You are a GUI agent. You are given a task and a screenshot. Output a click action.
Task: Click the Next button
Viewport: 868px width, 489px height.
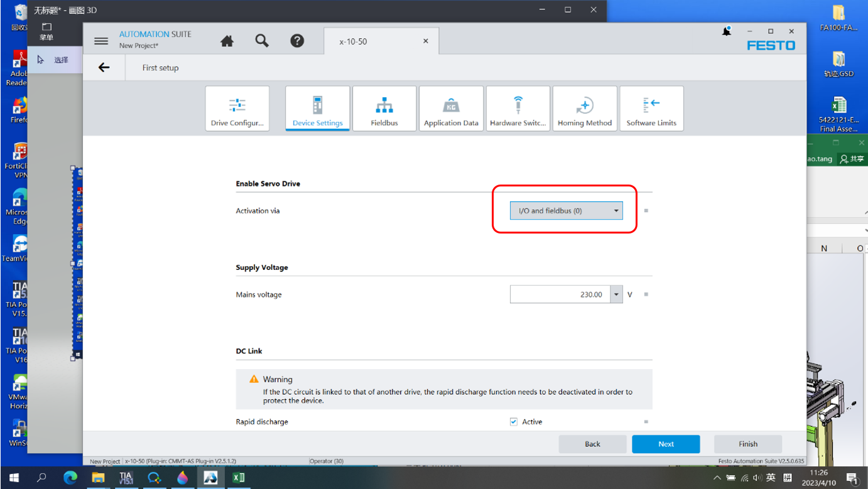click(666, 444)
